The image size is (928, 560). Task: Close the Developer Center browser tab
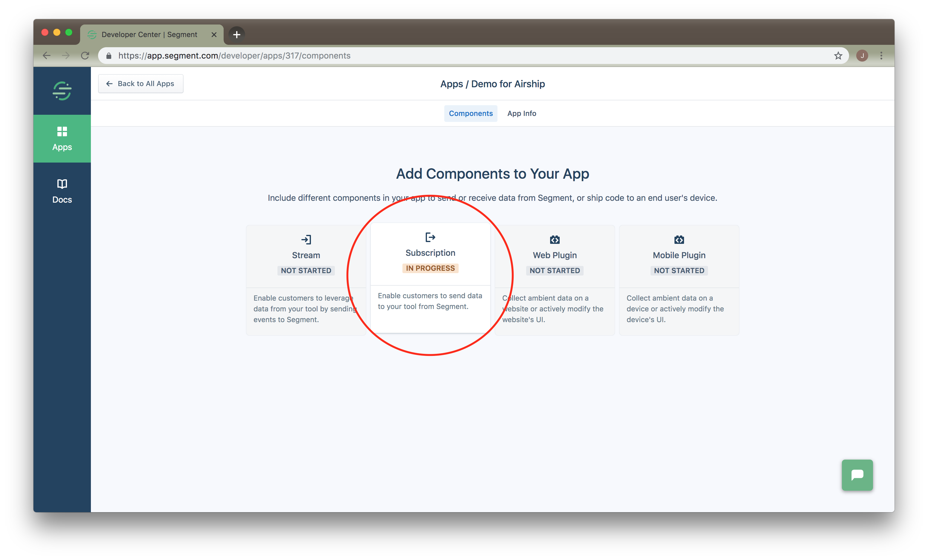tap(214, 35)
